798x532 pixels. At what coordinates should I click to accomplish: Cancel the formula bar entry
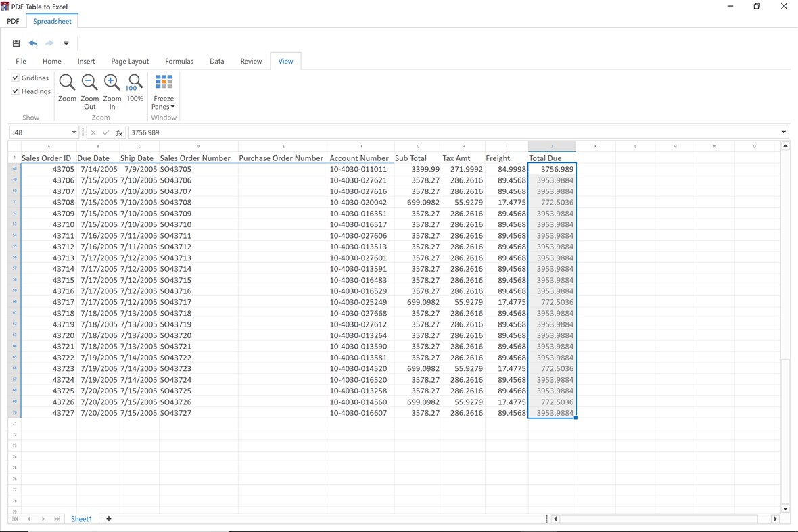pyautogui.click(x=93, y=132)
